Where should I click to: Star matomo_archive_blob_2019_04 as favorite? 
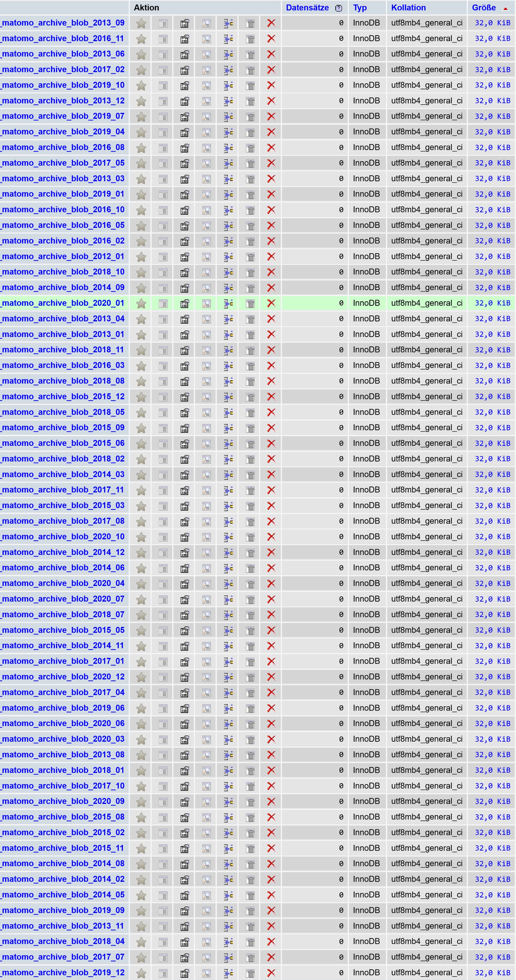click(141, 132)
